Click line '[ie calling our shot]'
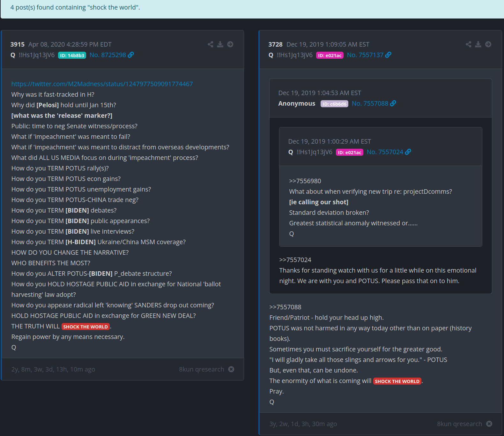This screenshot has width=504, height=436. tap(319, 202)
